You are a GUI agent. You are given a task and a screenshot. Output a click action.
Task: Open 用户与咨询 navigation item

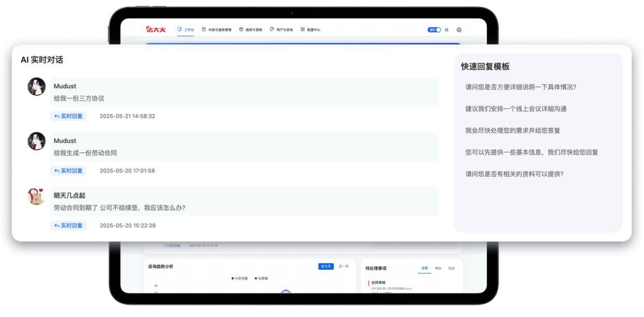tap(282, 30)
